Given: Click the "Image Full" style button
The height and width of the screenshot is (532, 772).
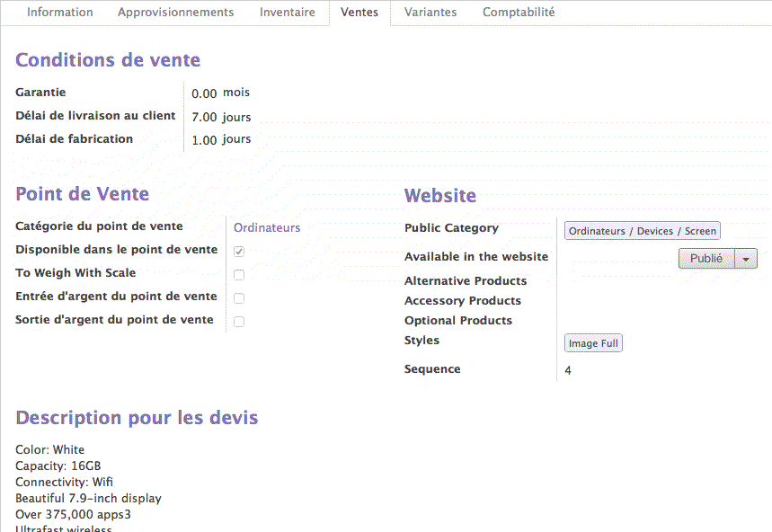Looking at the screenshot, I should tap(593, 342).
